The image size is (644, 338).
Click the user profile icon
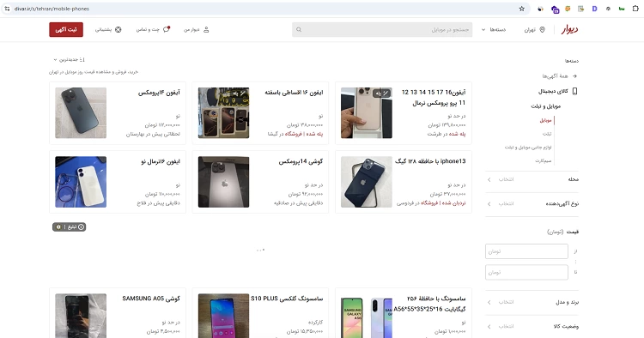point(206,29)
